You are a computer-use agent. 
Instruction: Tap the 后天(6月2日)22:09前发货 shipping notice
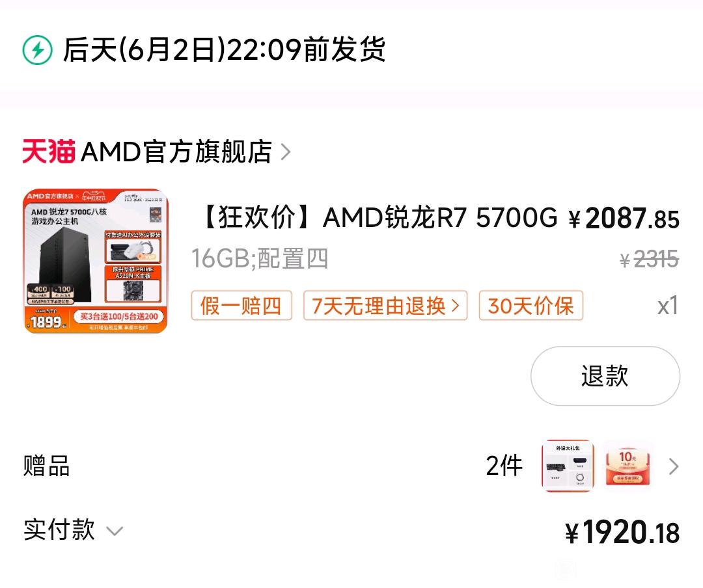pos(224,49)
